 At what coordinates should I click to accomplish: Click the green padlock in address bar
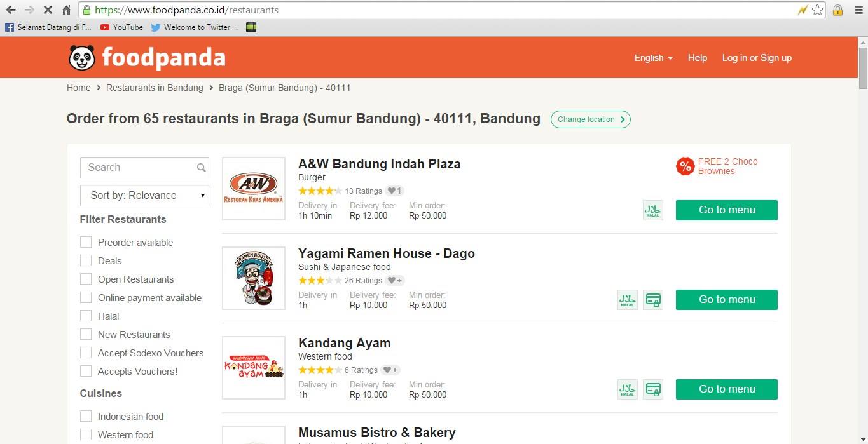(x=86, y=10)
